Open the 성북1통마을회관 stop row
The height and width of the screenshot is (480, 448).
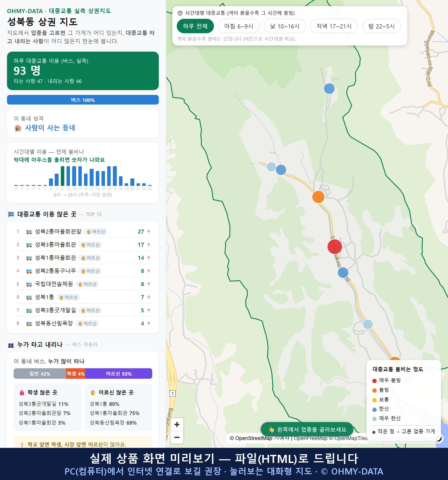pyautogui.click(x=83, y=258)
